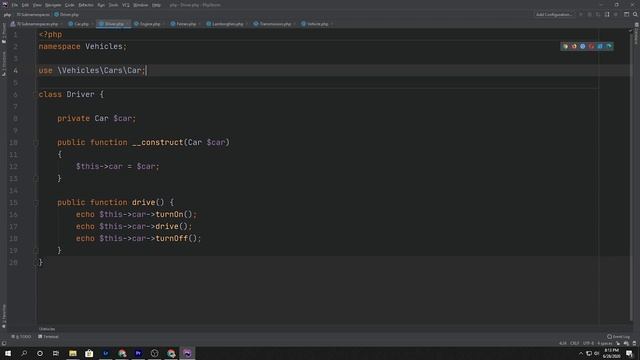Screen dimensions: 640x360
Task: Open File Explorer from the taskbar
Action: click(x=73, y=353)
